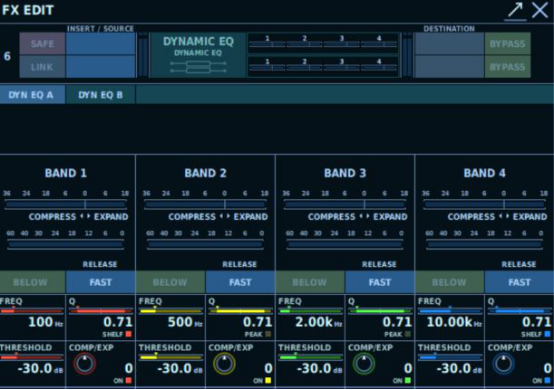Open the lower insert source selector
The image size is (554, 390).
[100, 67]
